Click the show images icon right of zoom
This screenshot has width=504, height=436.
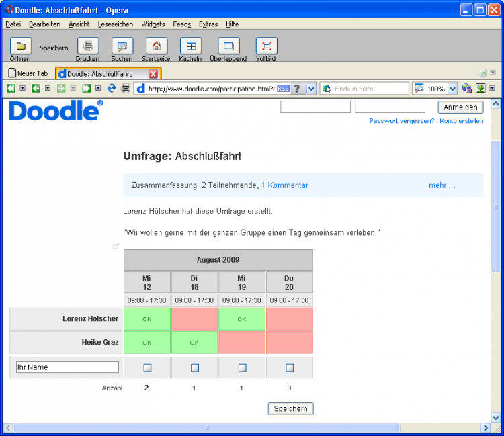pyautogui.click(x=480, y=89)
